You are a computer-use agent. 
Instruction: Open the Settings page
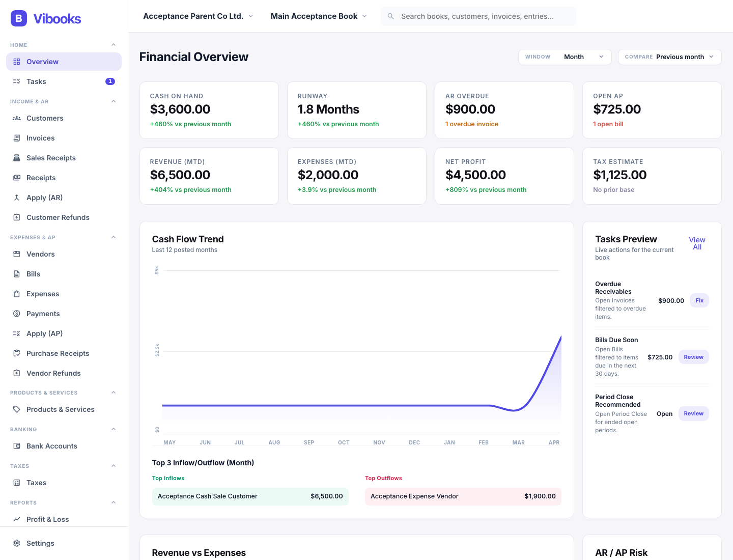click(x=40, y=543)
